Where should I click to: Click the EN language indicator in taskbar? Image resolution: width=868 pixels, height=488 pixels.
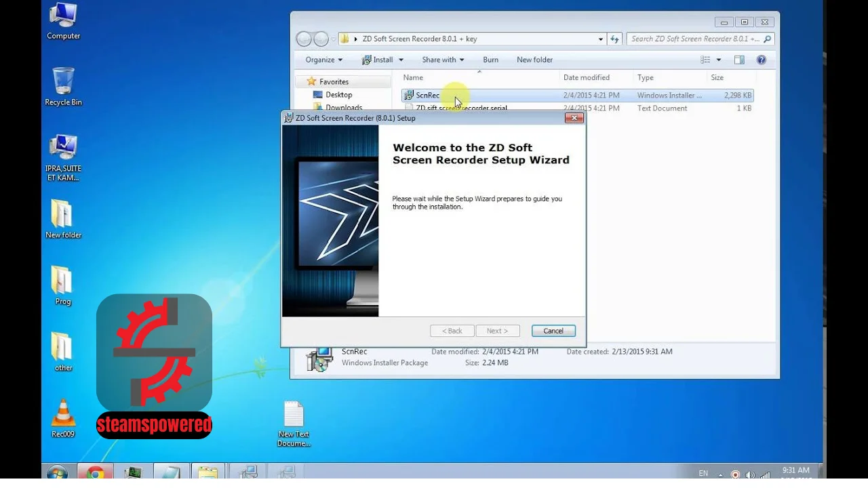703,473
